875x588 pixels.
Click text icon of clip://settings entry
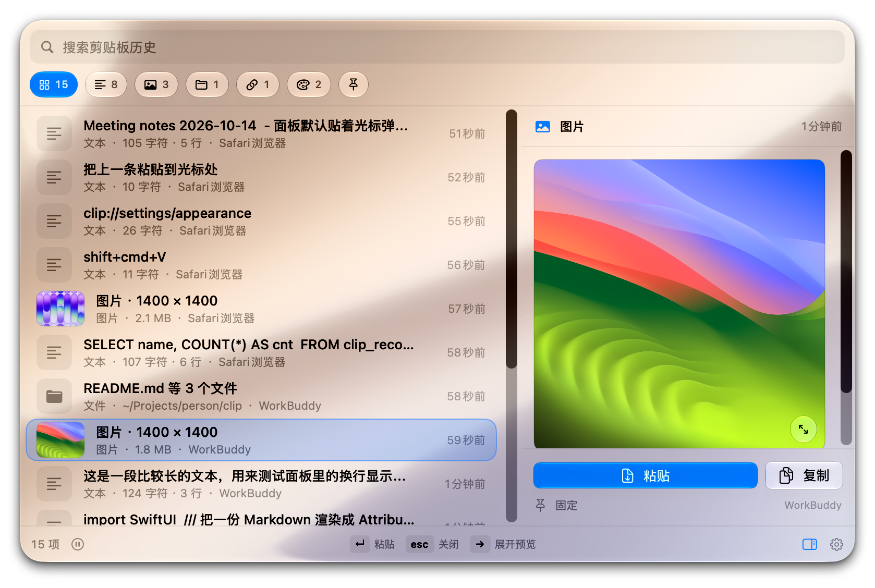54,221
